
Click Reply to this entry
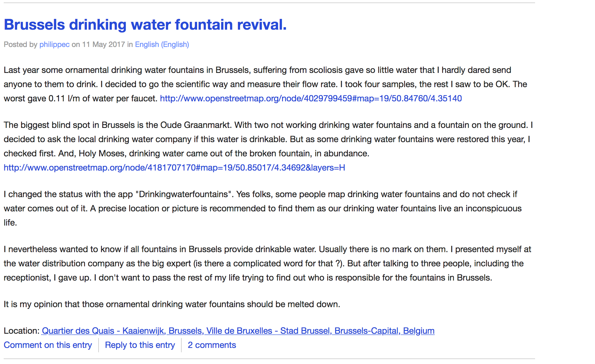coord(140,345)
